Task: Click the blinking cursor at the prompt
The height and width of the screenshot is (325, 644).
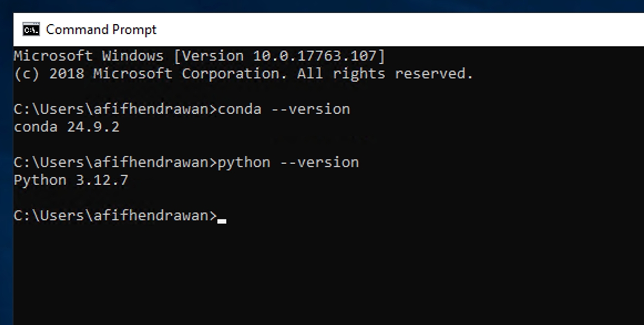Action: [222, 220]
